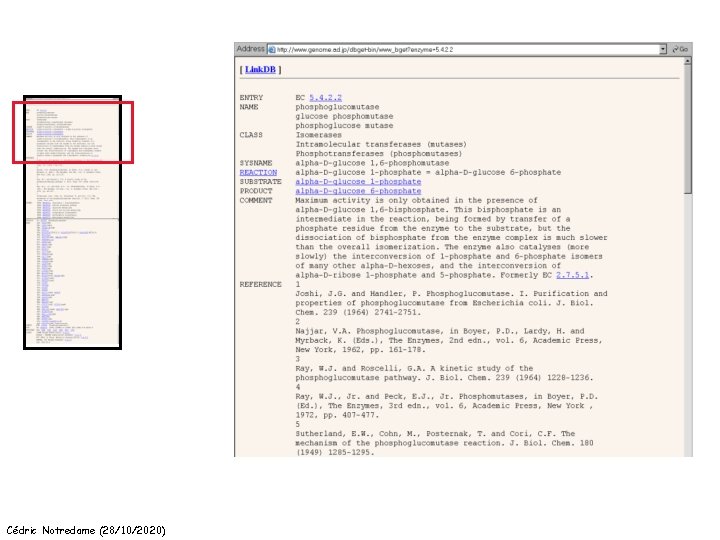Click the page icon in the address bar

271,49
